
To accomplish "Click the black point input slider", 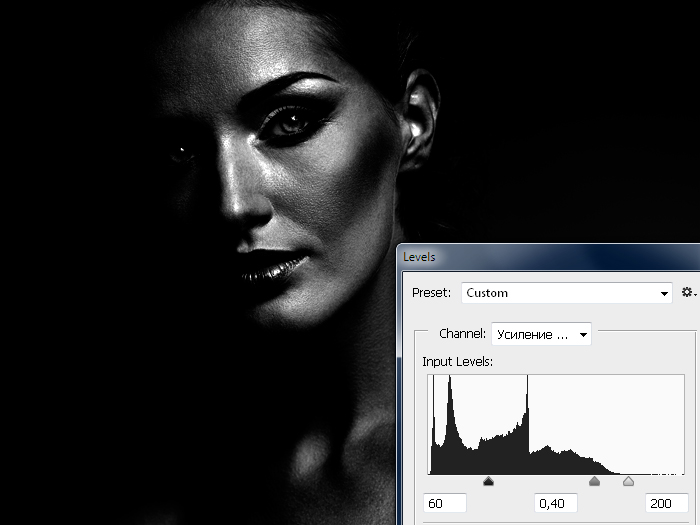I will (x=488, y=481).
